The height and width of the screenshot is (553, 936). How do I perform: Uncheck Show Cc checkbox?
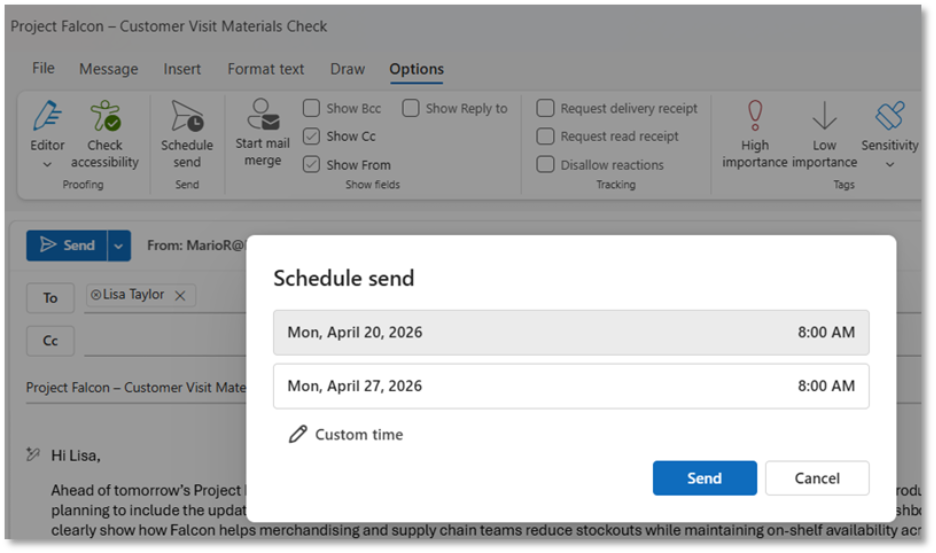(x=311, y=136)
